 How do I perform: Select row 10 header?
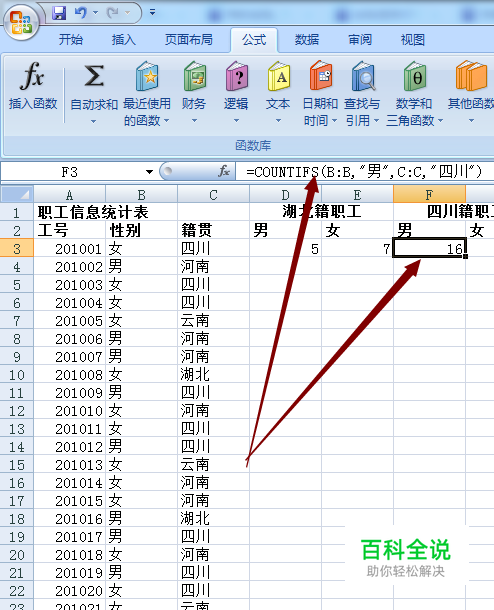tap(17, 375)
